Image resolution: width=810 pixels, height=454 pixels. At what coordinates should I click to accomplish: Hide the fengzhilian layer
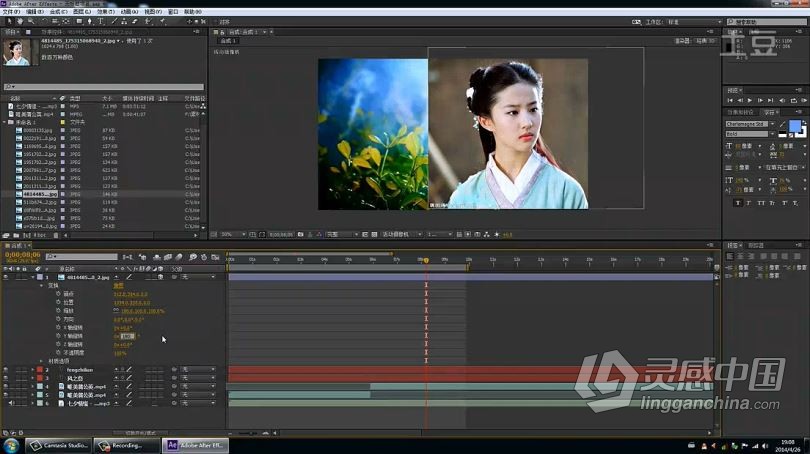click(x=6, y=370)
